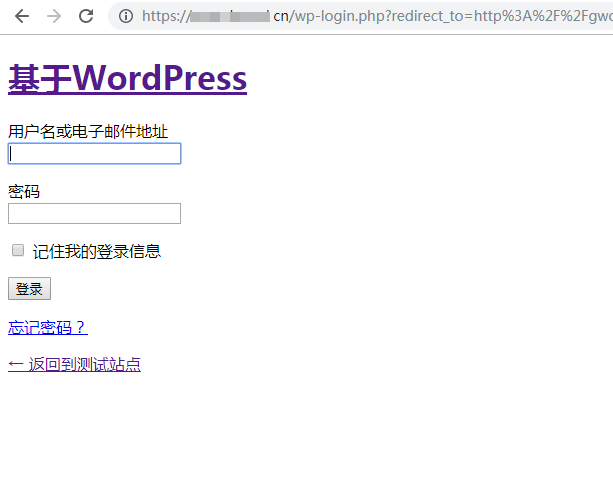
Task: Click the 登录 button
Action: click(29, 289)
